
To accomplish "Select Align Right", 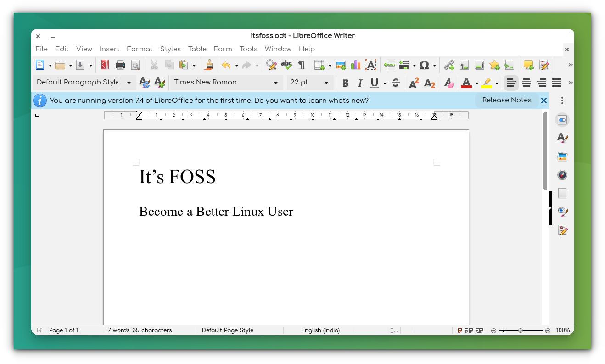I will coord(542,83).
